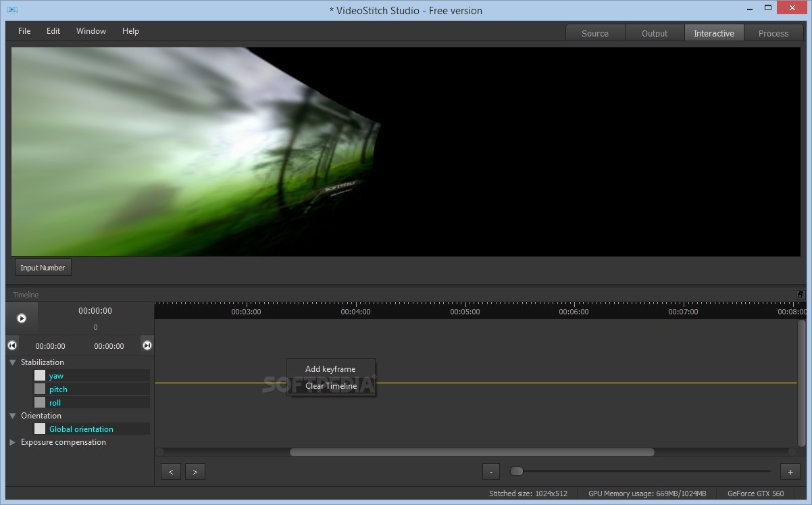The height and width of the screenshot is (505, 812).
Task: Click the frame number '0' display
Action: 95,327
